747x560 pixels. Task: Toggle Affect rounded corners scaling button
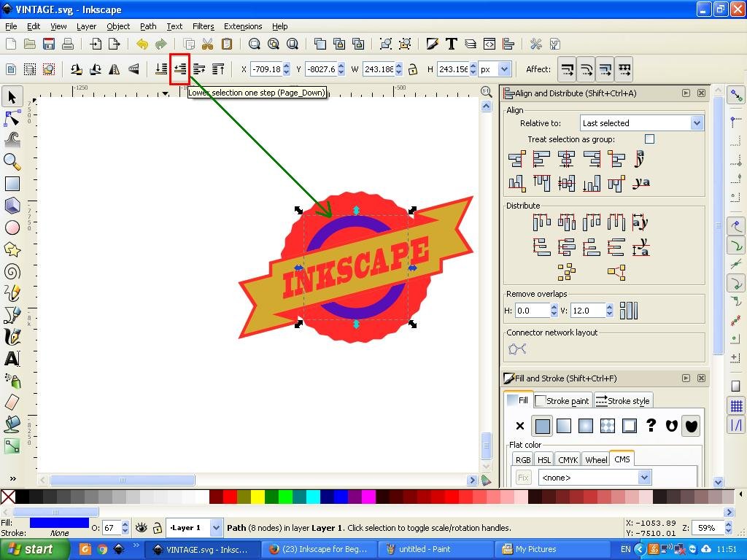(586, 69)
